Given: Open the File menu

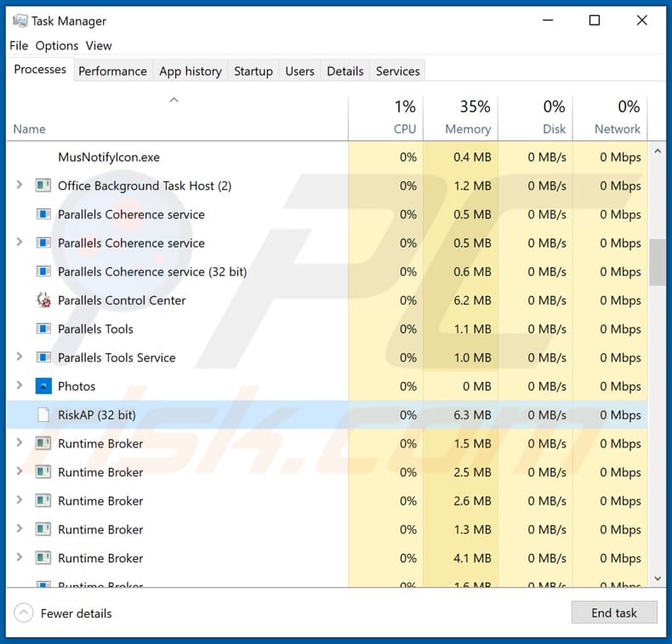Looking at the screenshot, I should [19, 45].
